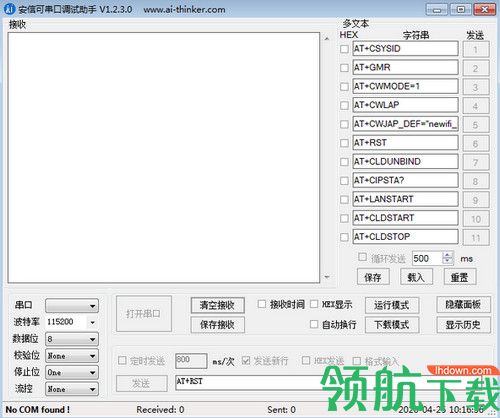This screenshot has height=418, width=500.
Task: Toggle the 循环发送 checkbox
Action: [x=362, y=257]
